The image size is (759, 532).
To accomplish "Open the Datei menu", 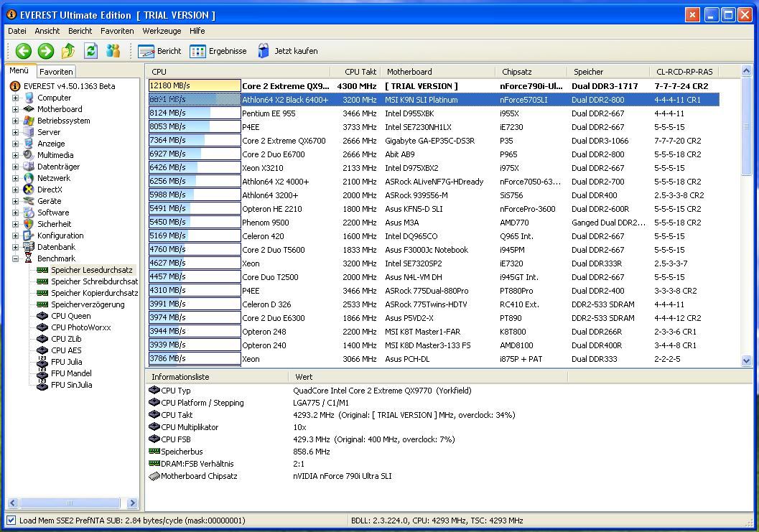I will (17, 31).
